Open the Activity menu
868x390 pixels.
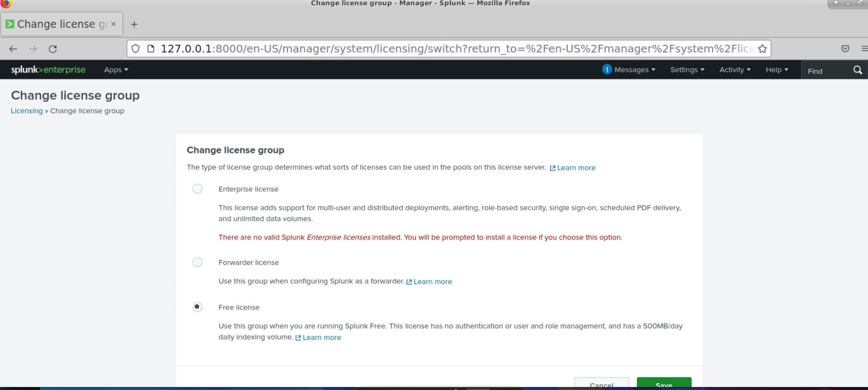click(x=734, y=70)
